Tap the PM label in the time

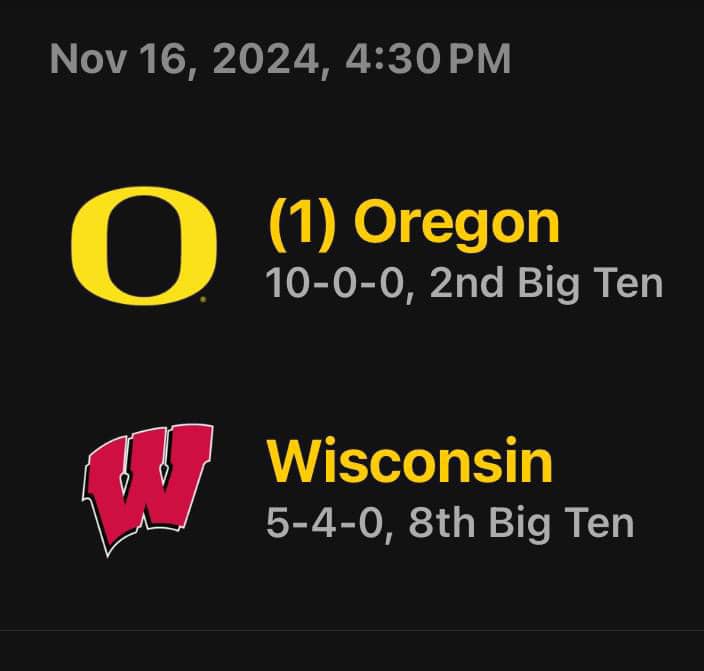point(480,59)
